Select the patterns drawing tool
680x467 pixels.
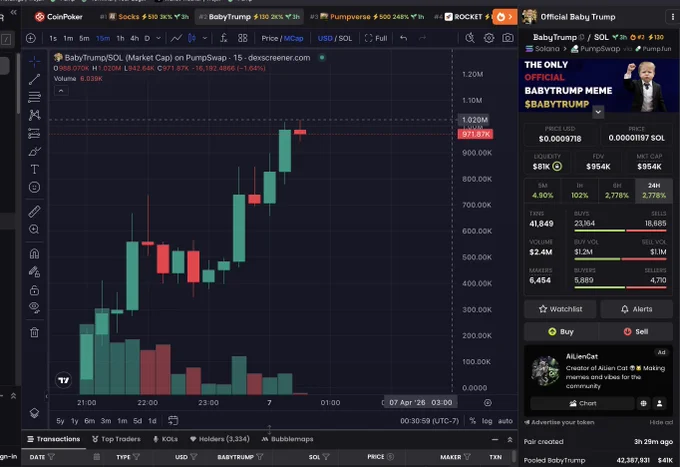[34, 115]
